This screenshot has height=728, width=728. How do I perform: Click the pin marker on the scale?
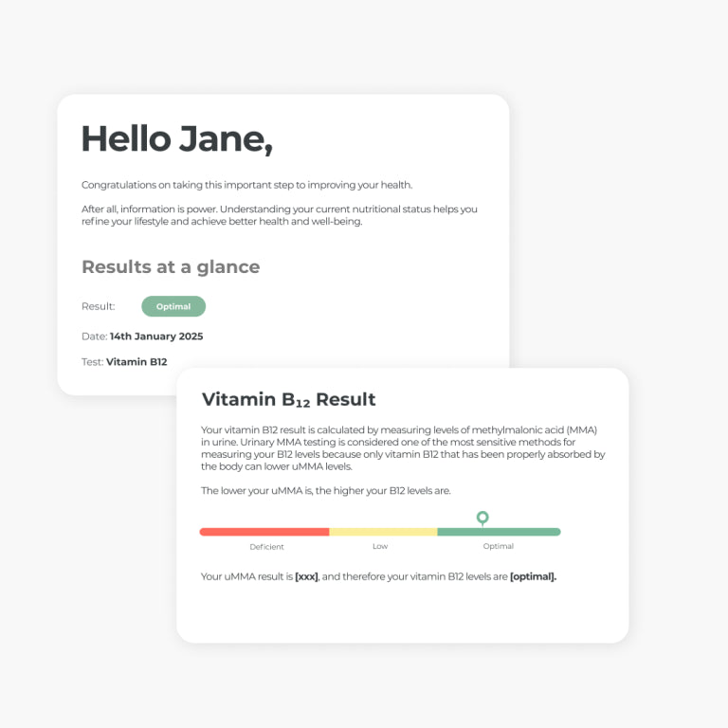482,518
